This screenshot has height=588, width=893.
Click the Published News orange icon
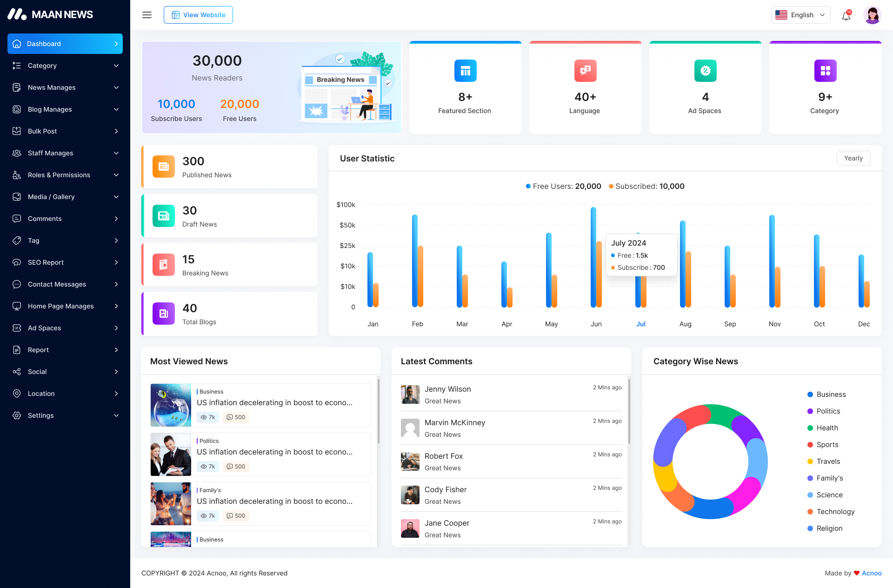164,167
